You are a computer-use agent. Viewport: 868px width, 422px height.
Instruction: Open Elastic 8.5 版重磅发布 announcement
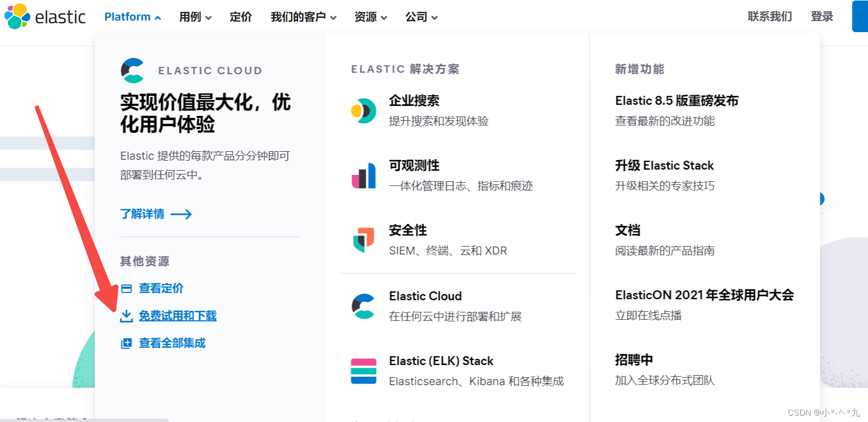(x=677, y=101)
